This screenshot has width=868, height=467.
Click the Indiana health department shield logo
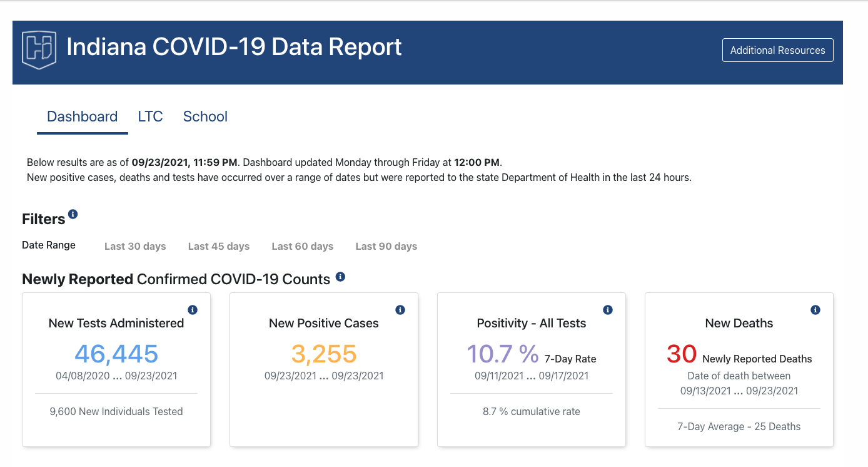(39, 49)
